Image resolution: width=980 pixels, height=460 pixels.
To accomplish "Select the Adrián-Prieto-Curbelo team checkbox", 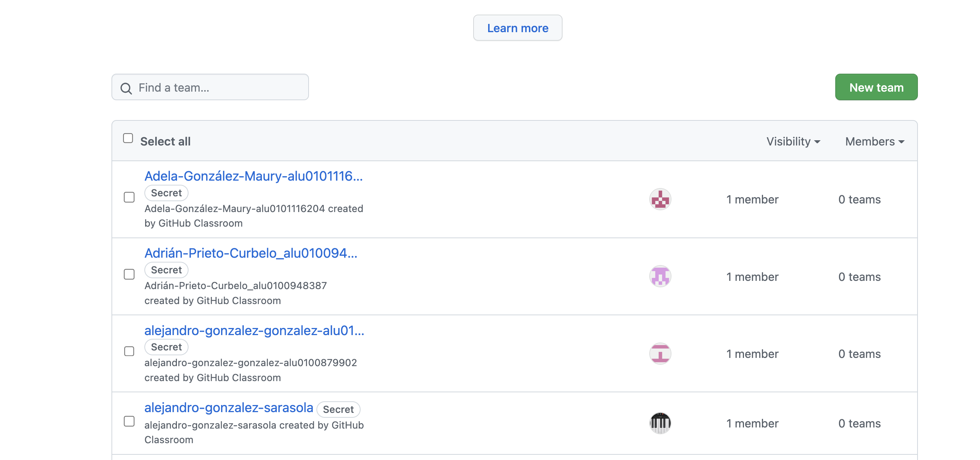I will (x=129, y=275).
